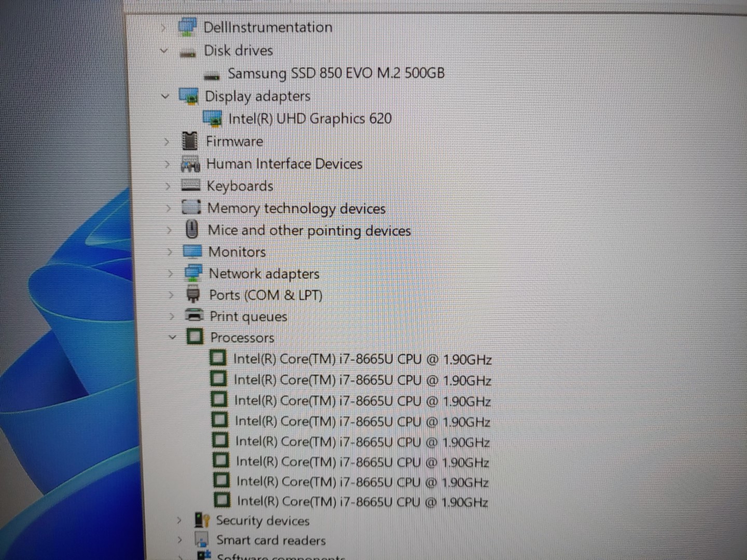Collapse the Disk drives node
The width and height of the screenshot is (747, 560).
[x=164, y=50]
